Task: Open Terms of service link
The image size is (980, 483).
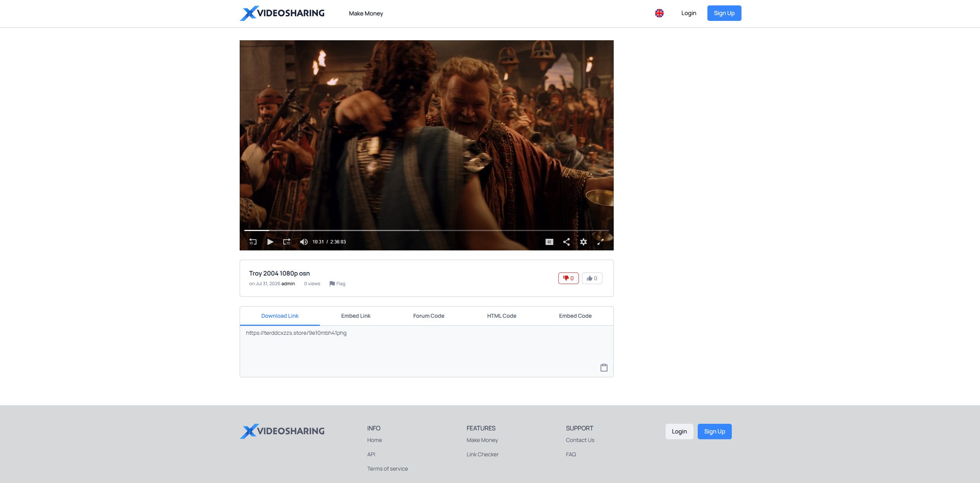Action: pos(388,469)
